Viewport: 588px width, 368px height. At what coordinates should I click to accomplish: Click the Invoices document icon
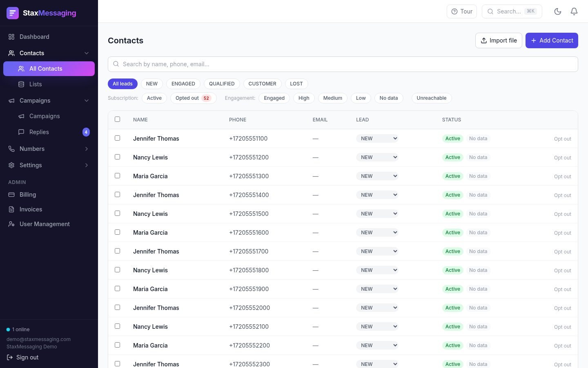point(11,209)
